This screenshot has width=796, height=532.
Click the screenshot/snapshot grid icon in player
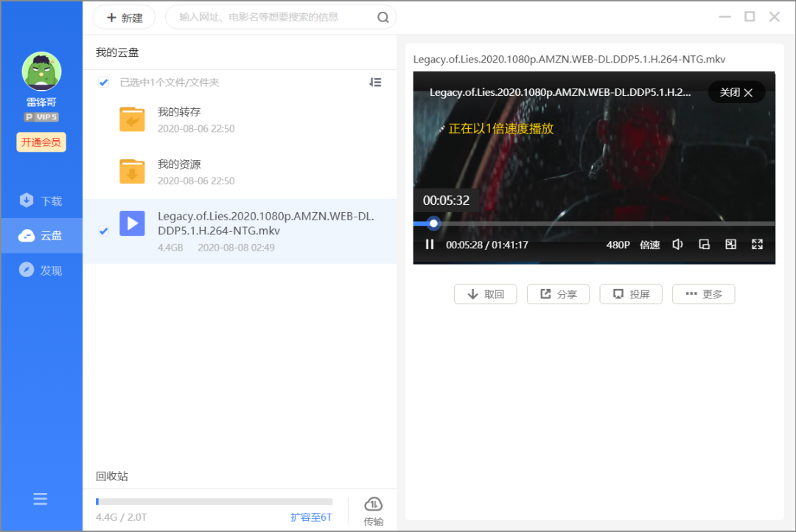pyautogui.click(x=730, y=245)
